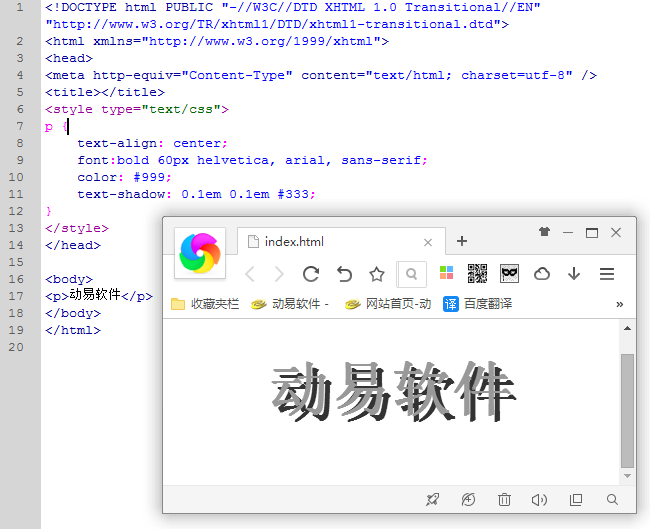Open the browser hamburger menu
Screen dimensions: 650x529
(606, 274)
